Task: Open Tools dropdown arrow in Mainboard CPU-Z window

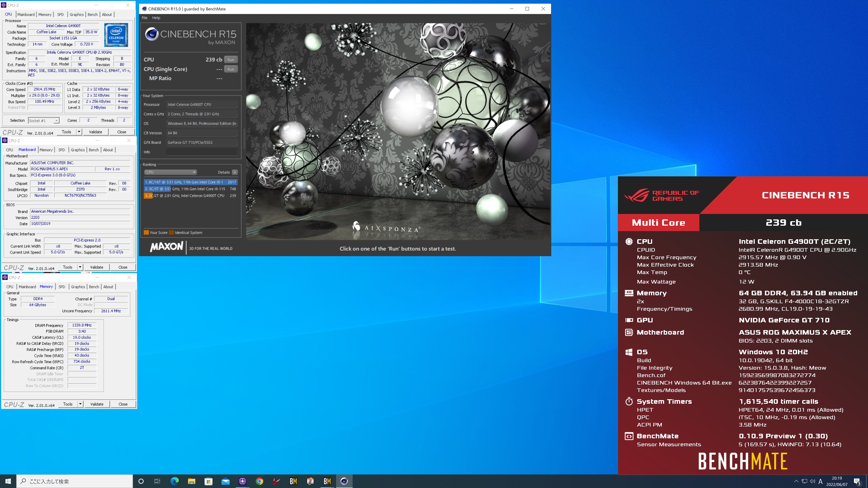Action: [80, 267]
